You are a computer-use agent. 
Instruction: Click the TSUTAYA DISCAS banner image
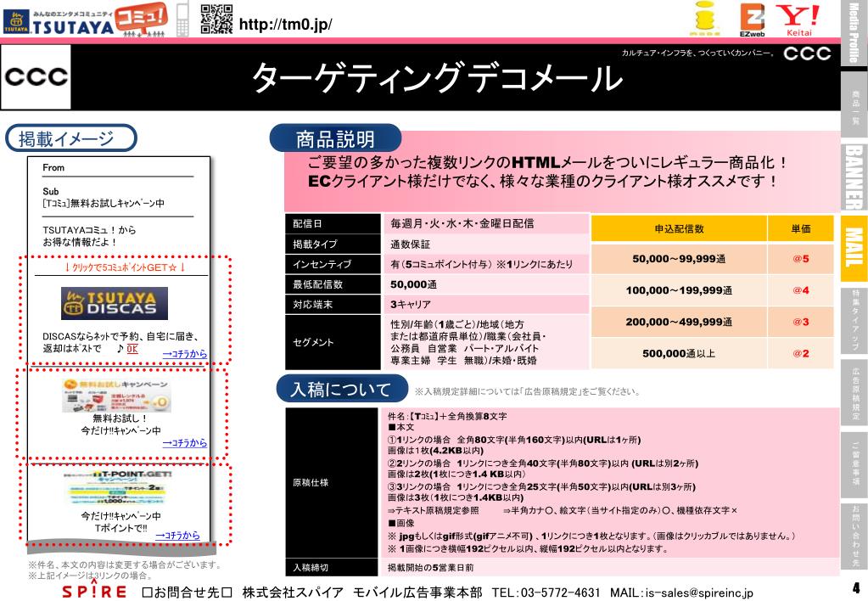(114, 303)
